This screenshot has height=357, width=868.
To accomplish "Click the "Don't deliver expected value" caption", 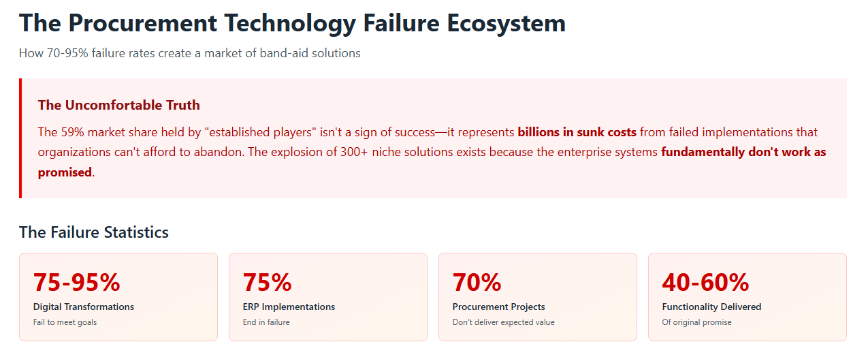I will pyautogui.click(x=504, y=322).
